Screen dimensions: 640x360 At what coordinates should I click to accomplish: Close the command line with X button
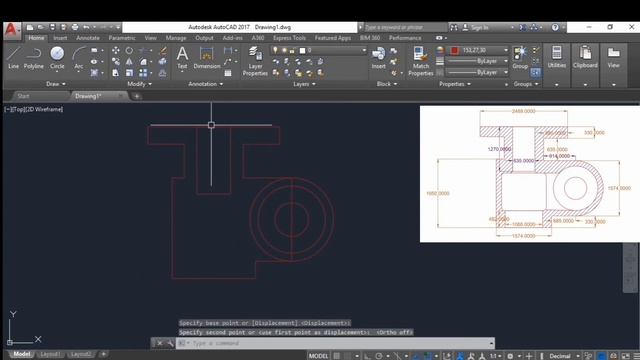(x=160, y=343)
